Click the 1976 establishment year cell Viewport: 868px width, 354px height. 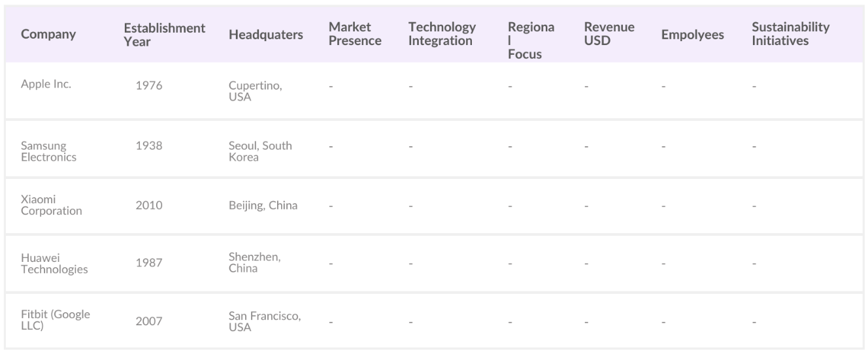pos(149,86)
